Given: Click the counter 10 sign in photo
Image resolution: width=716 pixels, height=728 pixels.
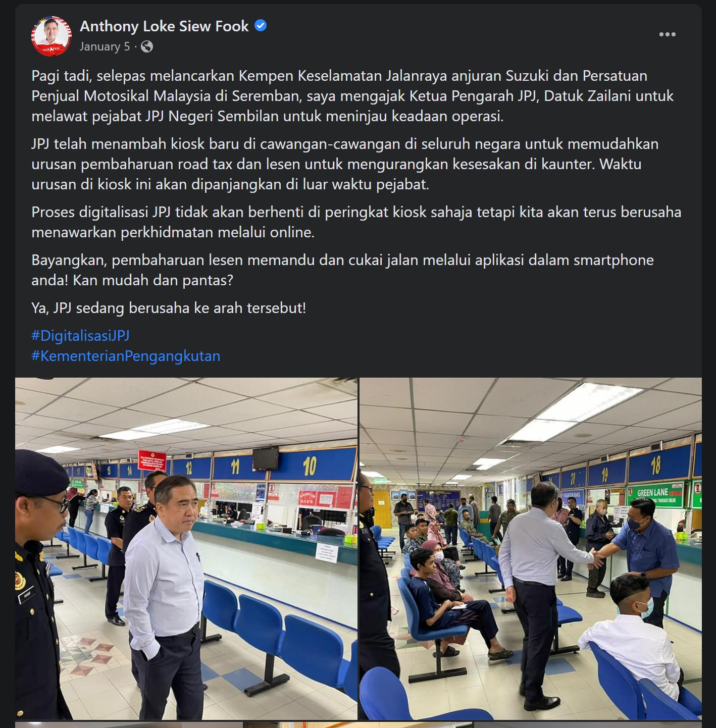Looking at the screenshot, I should click(310, 466).
